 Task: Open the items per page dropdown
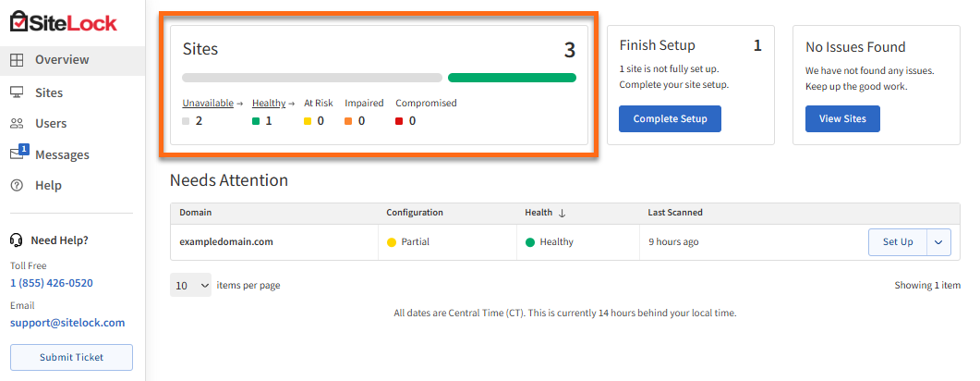[190, 286]
